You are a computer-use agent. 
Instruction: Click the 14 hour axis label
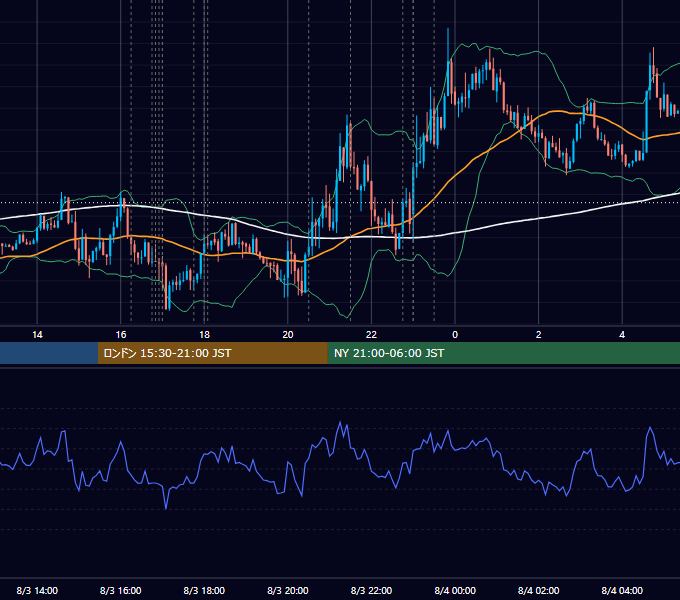[x=37, y=335]
